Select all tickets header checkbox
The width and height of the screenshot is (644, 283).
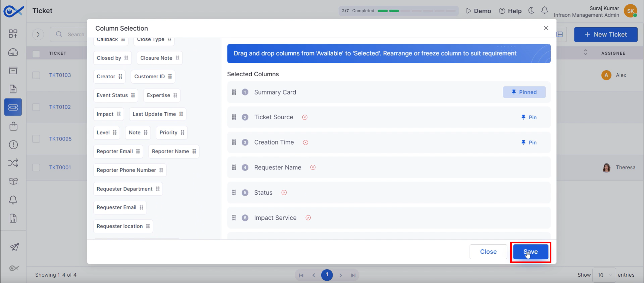click(36, 53)
